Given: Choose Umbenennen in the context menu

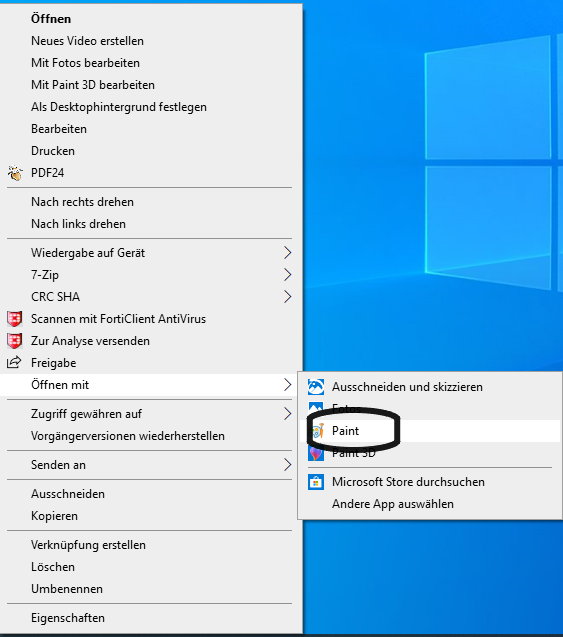Looking at the screenshot, I should point(151,589).
